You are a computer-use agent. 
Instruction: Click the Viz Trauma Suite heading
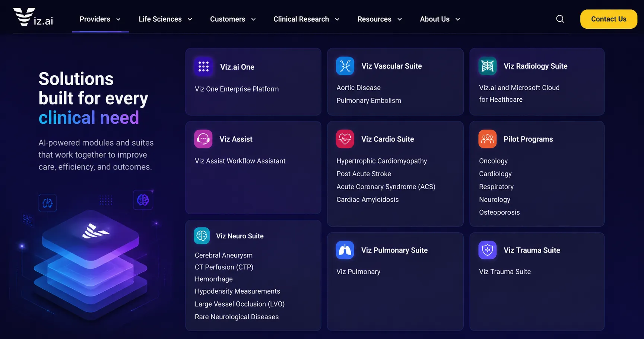tap(532, 250)
